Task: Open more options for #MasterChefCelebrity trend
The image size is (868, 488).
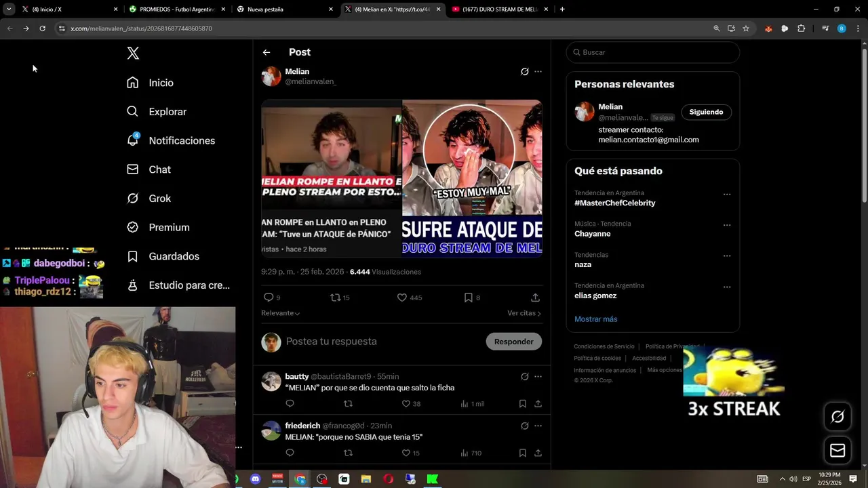Action: [x=727, y=195]
